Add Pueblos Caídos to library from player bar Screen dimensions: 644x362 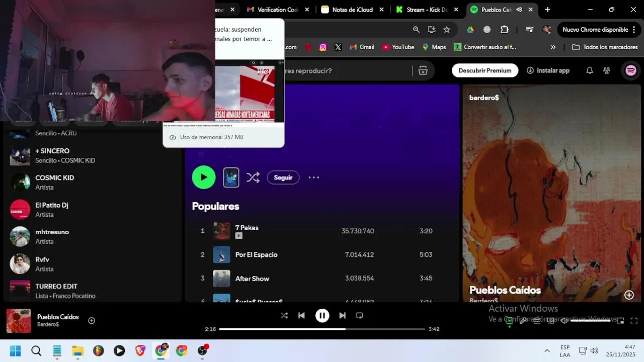coord(92,320)
